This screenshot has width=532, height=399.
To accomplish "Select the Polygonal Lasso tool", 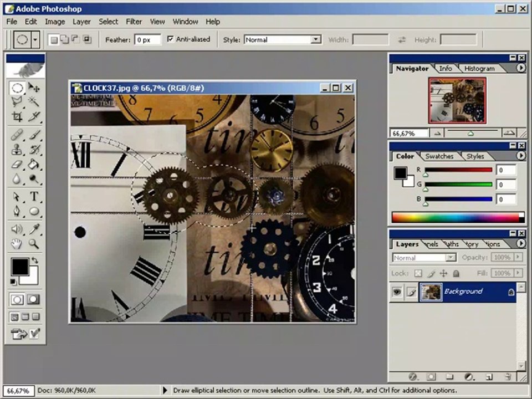I will (x=17, y=101).
